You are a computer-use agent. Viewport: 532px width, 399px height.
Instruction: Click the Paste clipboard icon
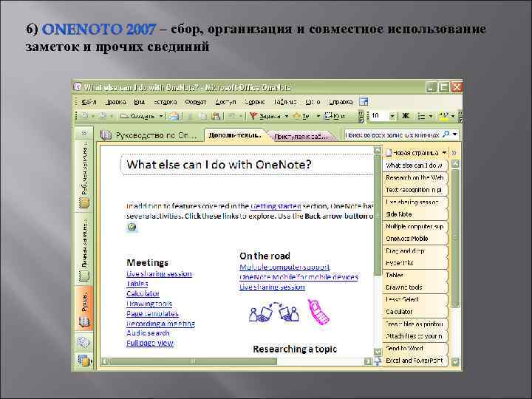(216, 116)
